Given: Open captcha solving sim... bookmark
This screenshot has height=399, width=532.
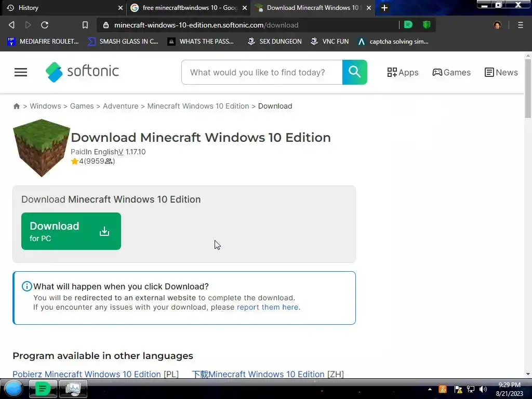Looking at the screenshot, I should pos(393,42).
